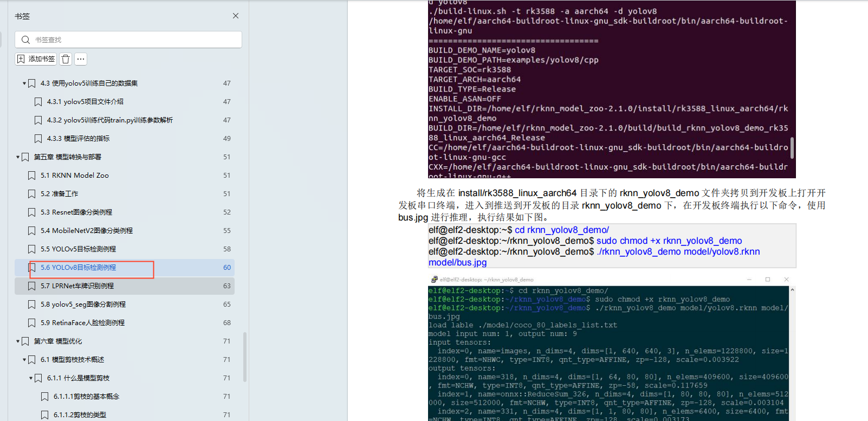Click bookmark icon beside 5.8 yolov5_seg entry
The width and height of the screenshot is (868, 421).
pyautogui.click(x=32, y=305)
